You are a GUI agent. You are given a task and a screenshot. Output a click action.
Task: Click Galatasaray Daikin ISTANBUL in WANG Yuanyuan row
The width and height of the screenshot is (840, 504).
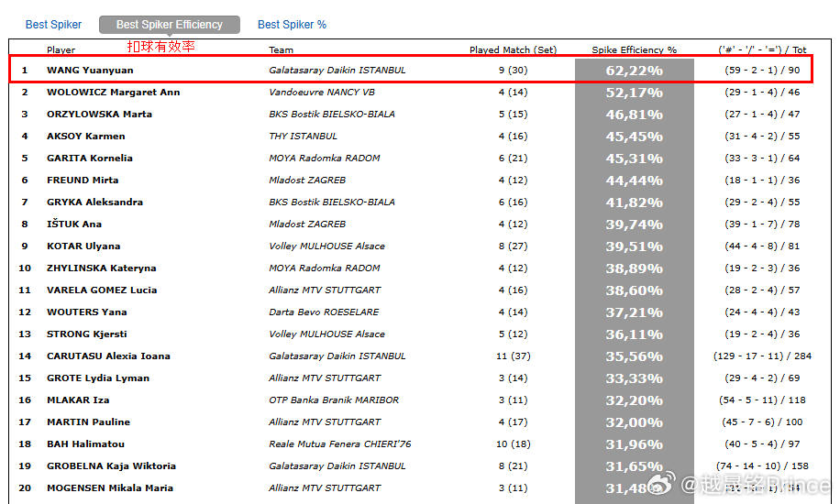coord(337,71)
